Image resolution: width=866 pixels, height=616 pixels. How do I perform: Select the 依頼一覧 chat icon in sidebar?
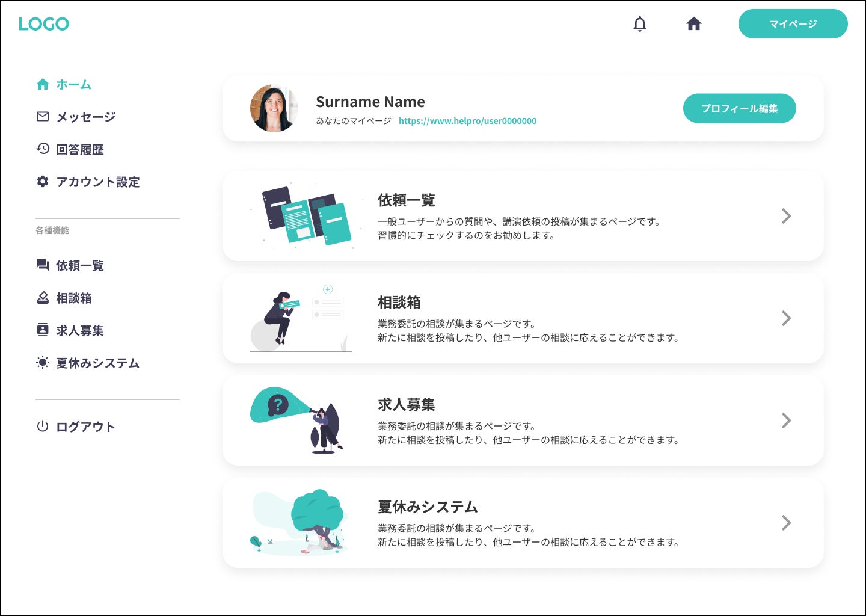point(42,265)
